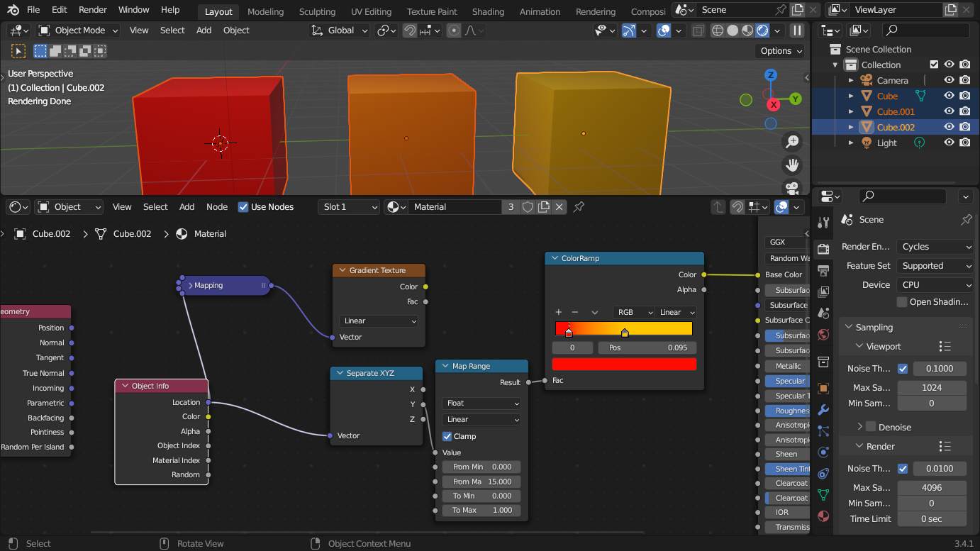This screenshot has width=980, height=551.
Task: Open the Object Mode dropdown
Action: [x=78, y=30]
